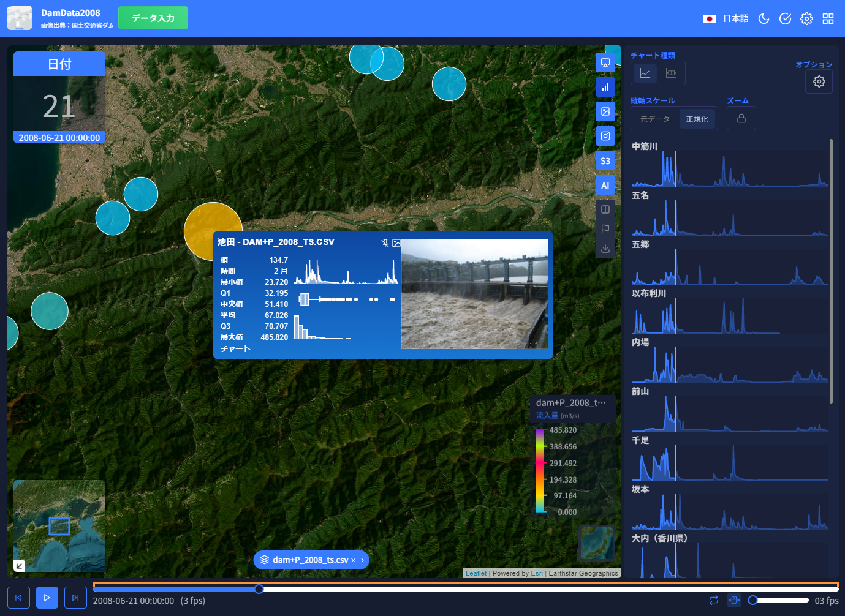This screenshot has width=845, height=616.
Task: Close the dam+P_2008_ts.csv layer chip
Action: point(353,560)
